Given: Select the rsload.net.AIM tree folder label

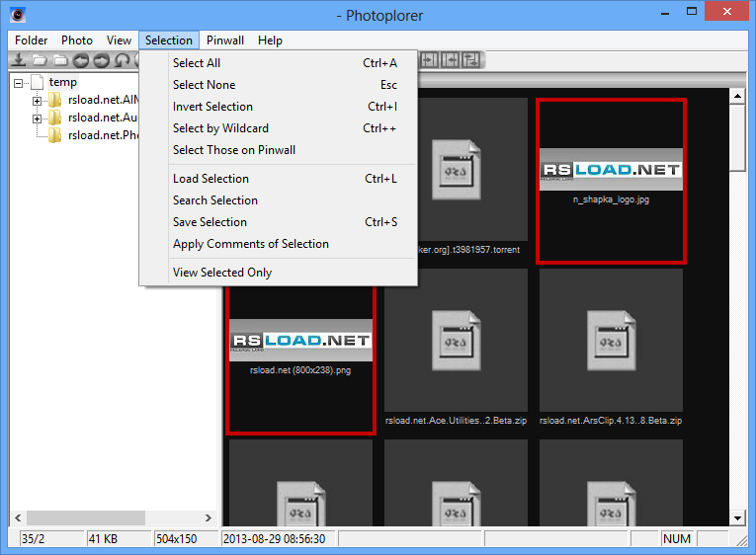Looking at the screenshot, I should pyautogui.click(x=103, y=100).
